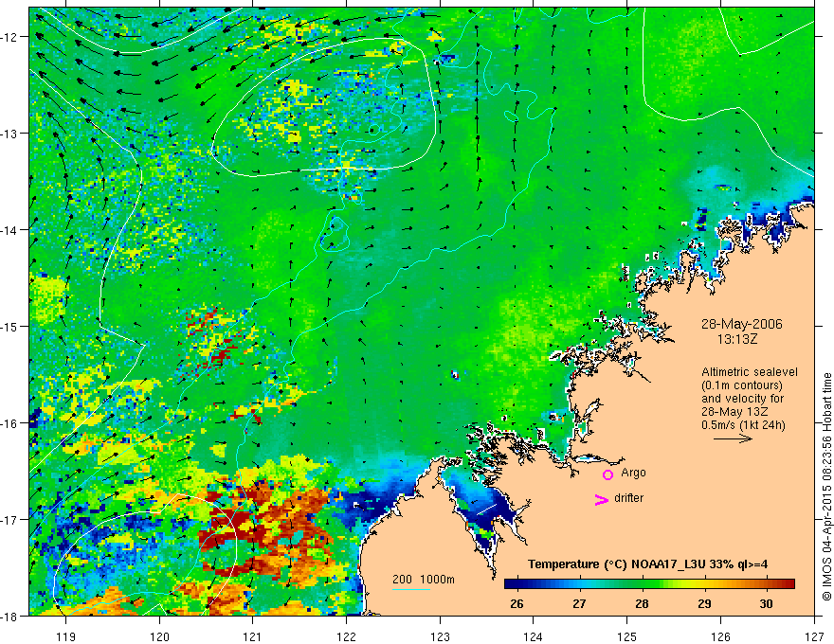The width and height of the screenshot is (834, 644).
Task: Click the 27 value on the temperature scale
Action: click(579, 603)
